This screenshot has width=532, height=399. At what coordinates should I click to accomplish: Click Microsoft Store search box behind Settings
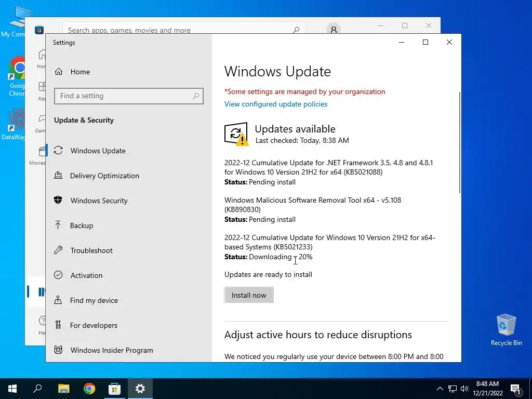point(183,30)
